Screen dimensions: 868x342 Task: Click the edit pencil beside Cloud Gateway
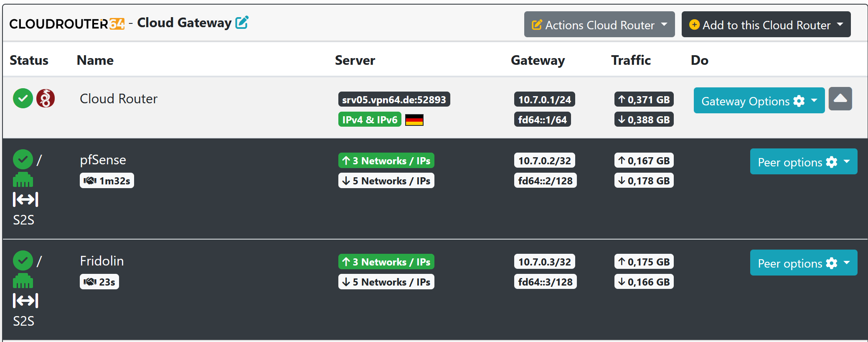[x=242, y=22]
